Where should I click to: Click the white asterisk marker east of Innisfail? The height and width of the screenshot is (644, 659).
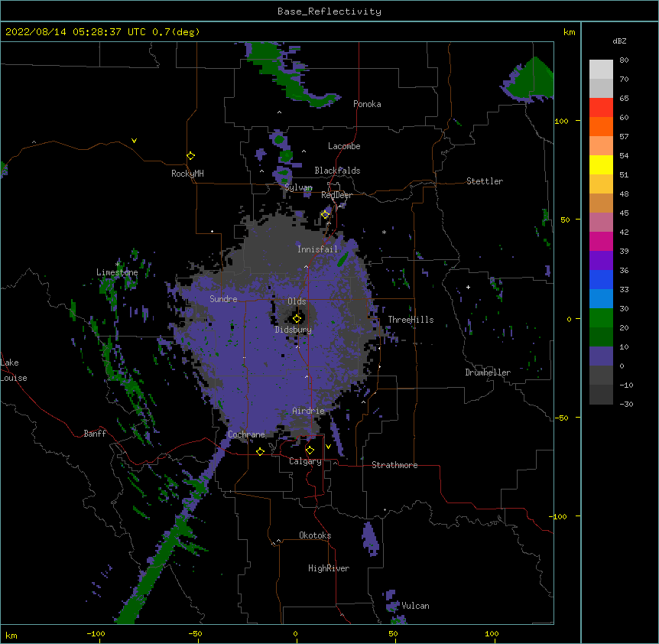(384, 232)
